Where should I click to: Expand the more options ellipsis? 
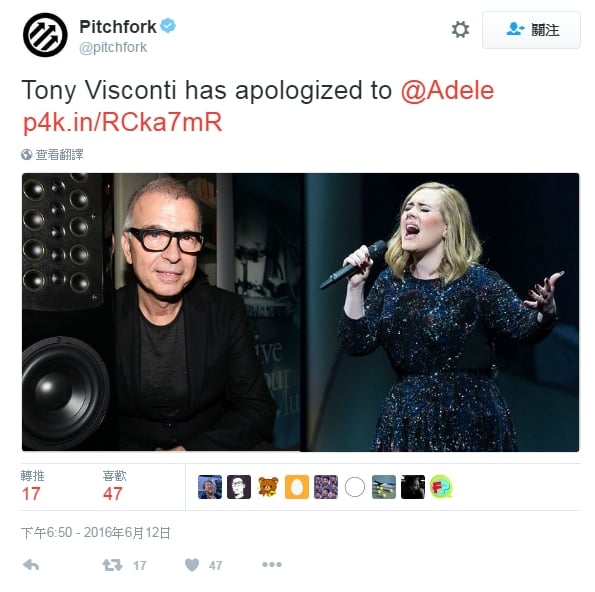coord(272,565)
